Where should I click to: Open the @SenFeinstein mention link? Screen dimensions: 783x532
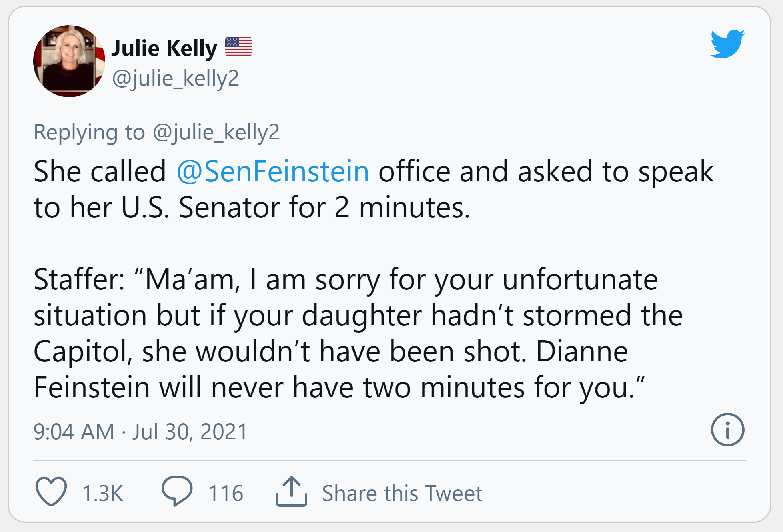click(272, 171)
